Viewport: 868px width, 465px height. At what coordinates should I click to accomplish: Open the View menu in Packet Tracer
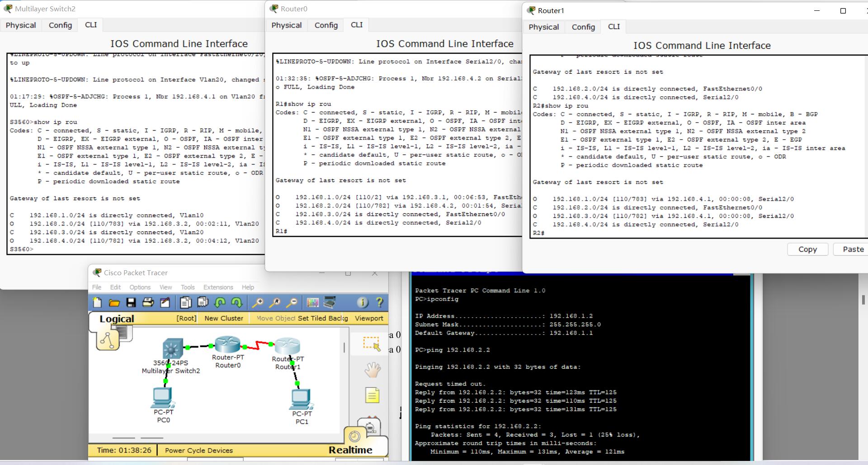(165, 287)
